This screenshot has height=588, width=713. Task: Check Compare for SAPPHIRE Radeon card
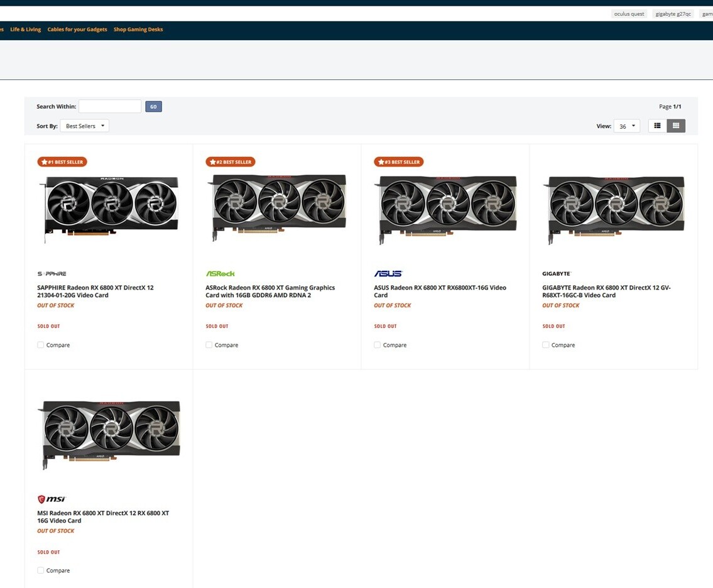pos(40,345)
